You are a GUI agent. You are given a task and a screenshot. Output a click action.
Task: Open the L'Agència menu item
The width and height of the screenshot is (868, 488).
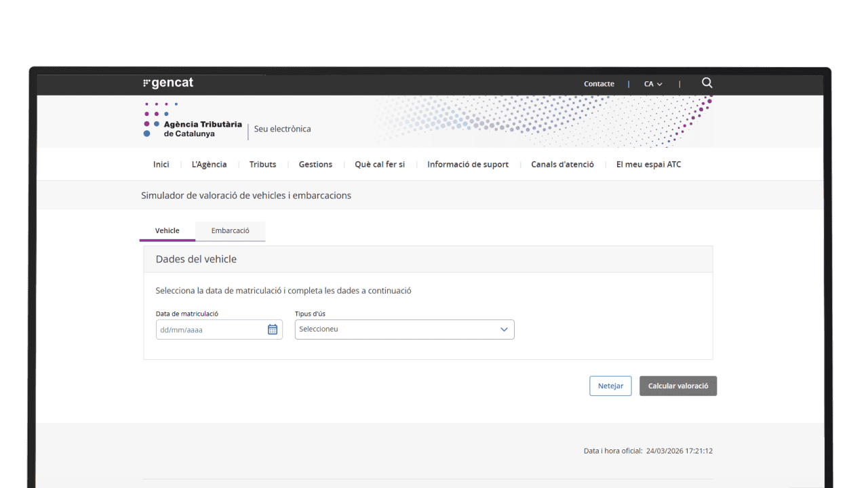coord(209,164)
